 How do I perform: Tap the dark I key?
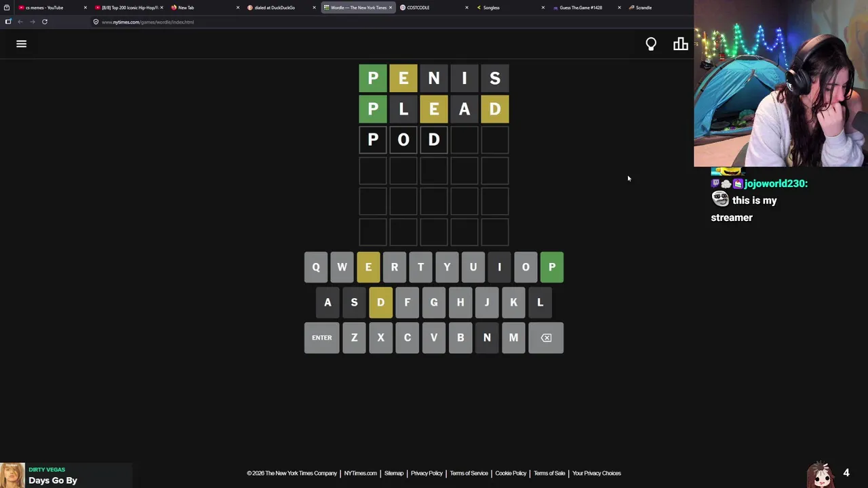pyautogui.click(x=499, y=267)
